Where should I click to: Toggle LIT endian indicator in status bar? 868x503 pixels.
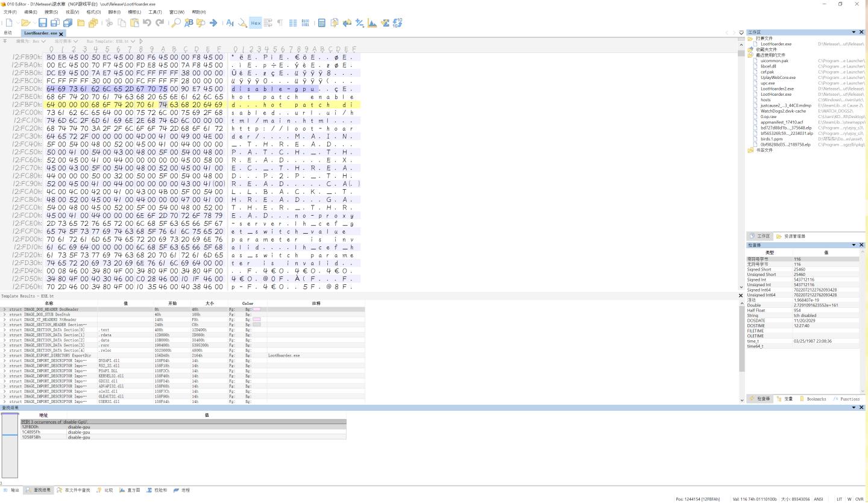[x=839, y=499]
